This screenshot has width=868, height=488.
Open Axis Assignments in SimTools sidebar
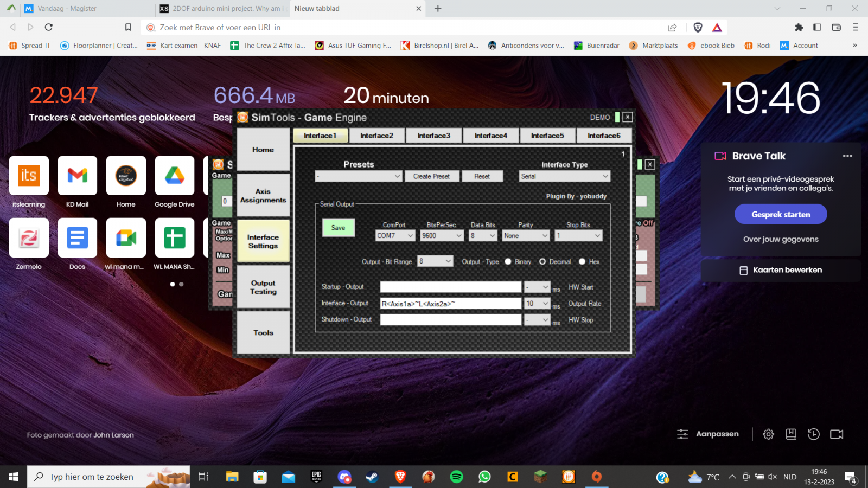click(263, 196)
